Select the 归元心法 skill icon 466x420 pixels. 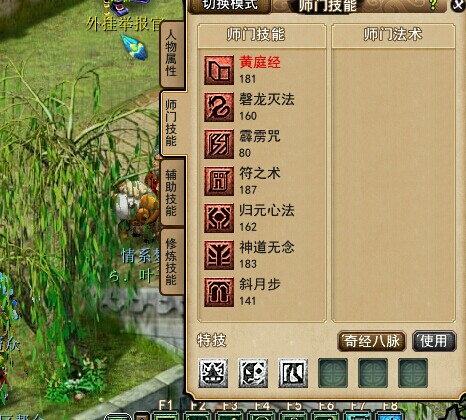pyautogui.click(x=219, y=218)
